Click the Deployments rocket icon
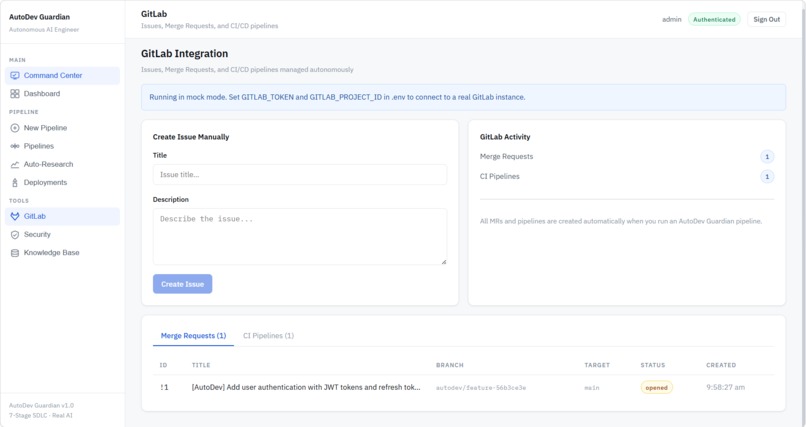806x427 pixels. tap(15, 182)
